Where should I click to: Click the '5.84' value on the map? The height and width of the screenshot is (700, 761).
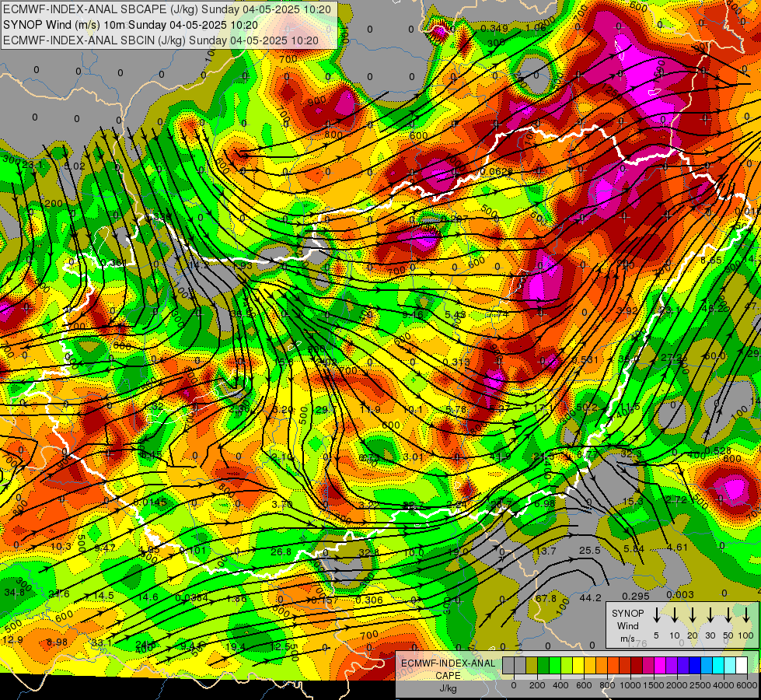click(634, 548)
